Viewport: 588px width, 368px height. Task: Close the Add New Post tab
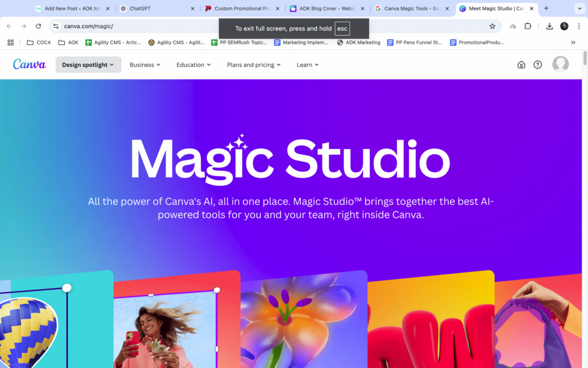click(x=107, y=8)
